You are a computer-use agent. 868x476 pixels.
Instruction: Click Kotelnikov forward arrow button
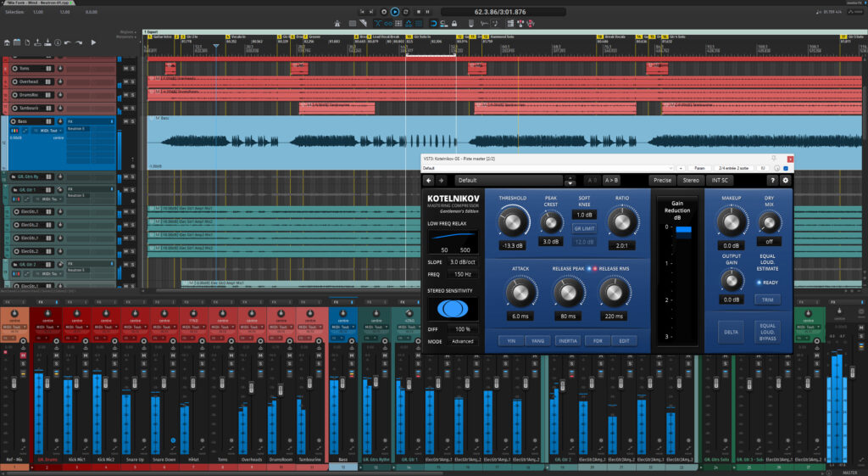coord(441,180)
